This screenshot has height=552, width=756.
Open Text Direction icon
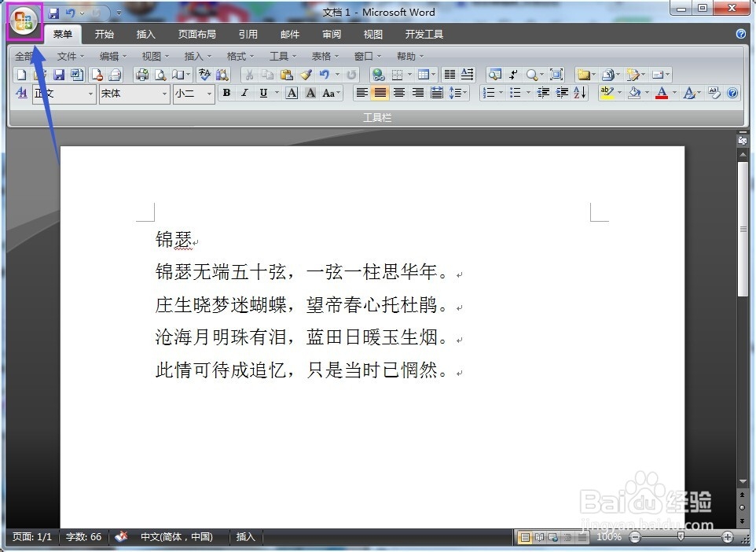pos(468,75)
